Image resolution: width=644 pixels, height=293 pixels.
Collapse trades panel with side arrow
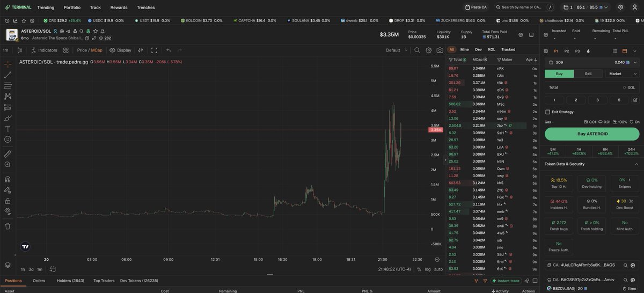(444, 160)
